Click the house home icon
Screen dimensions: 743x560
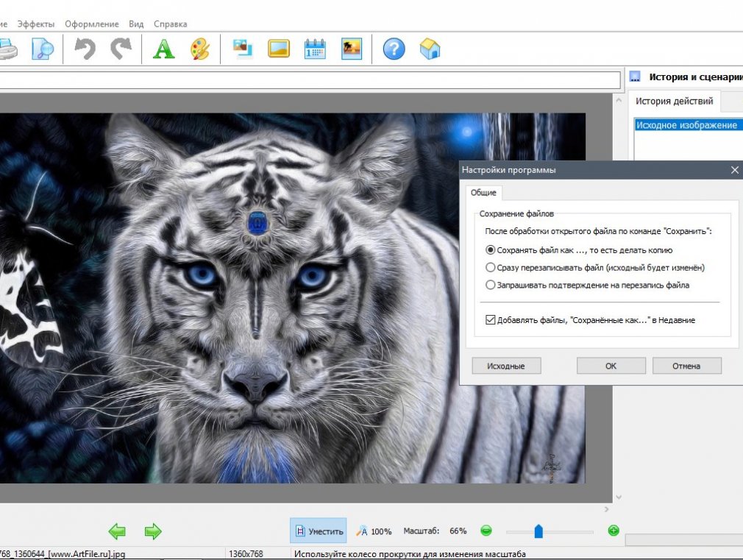[x=430, y=49]
